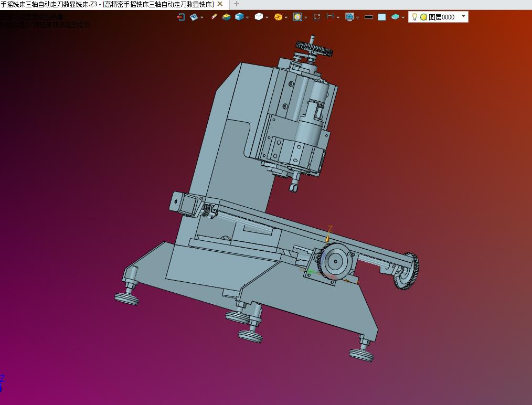Click the black color swatch
Image resolution: width=532 pixels, height=405 pixels.
pyautogui.click(x=369, y=17)
